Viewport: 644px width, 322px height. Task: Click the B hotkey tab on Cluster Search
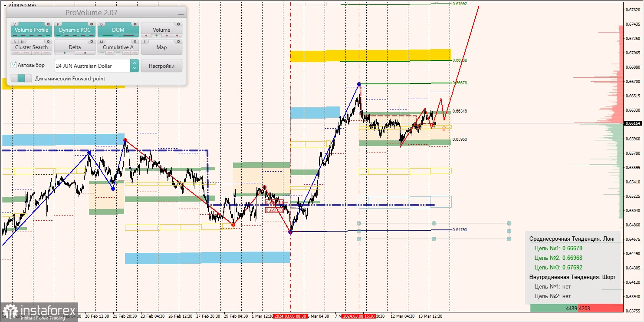pos(15,42)
